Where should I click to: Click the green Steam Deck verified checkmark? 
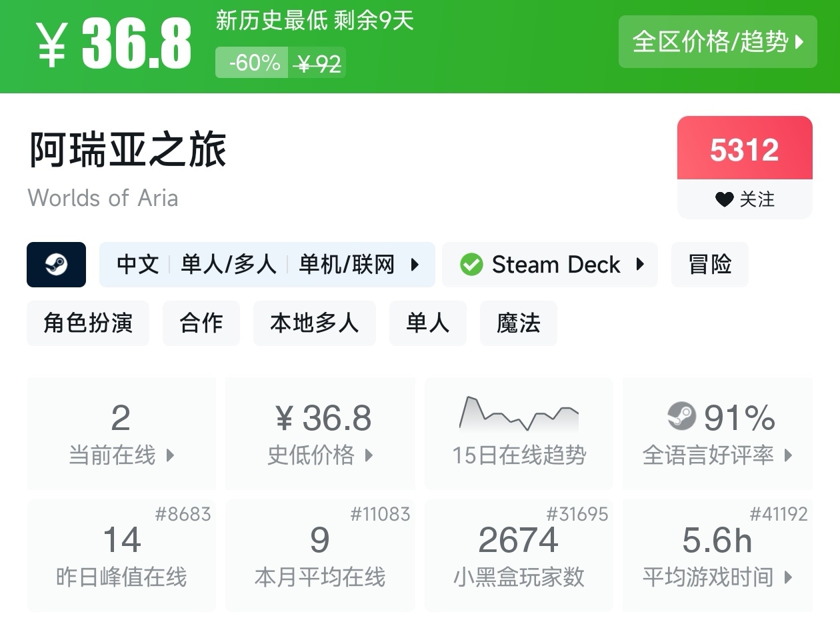click(471, 265)
